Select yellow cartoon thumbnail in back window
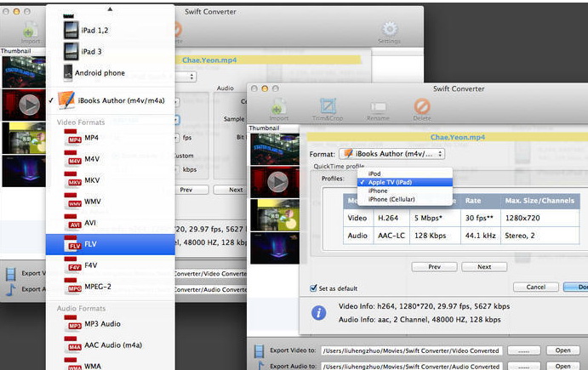Screen dimensions: 588x370 pos(24,138)
